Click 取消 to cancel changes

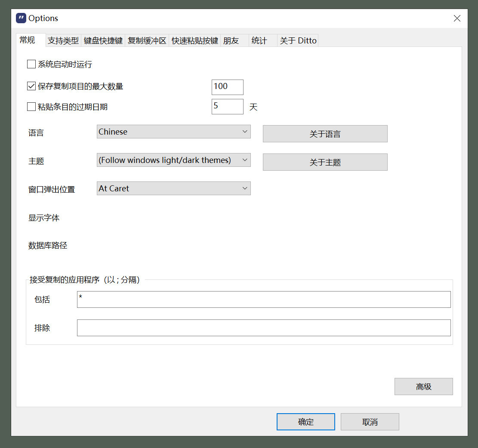tap(370, 421)
